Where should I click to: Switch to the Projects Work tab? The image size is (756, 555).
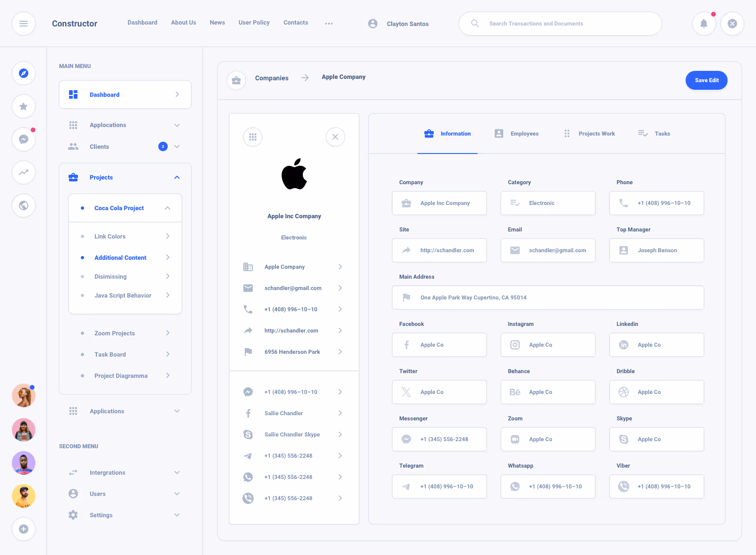[589, 134]
